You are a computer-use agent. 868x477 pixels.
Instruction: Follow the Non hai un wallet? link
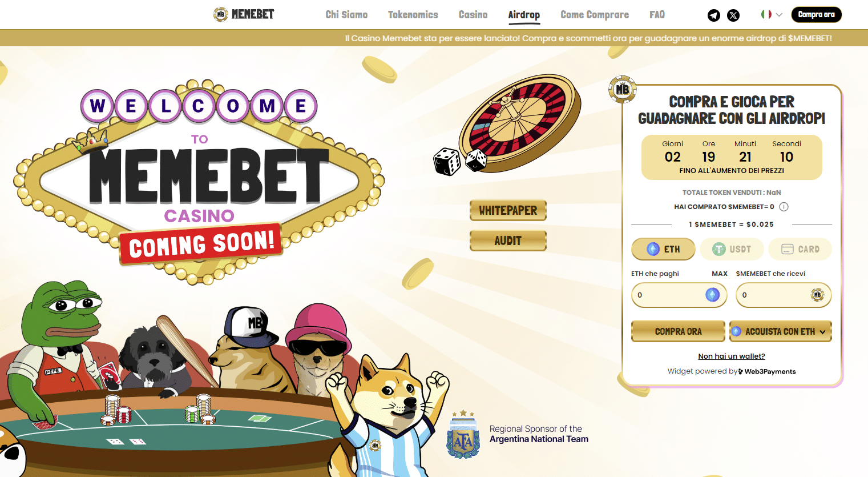[732, 356]
